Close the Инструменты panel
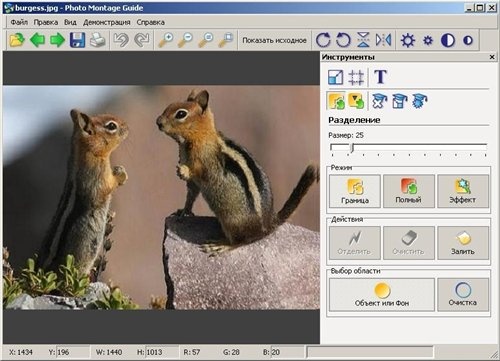This screenshot has height=361, width=500. tap(492, 57)
